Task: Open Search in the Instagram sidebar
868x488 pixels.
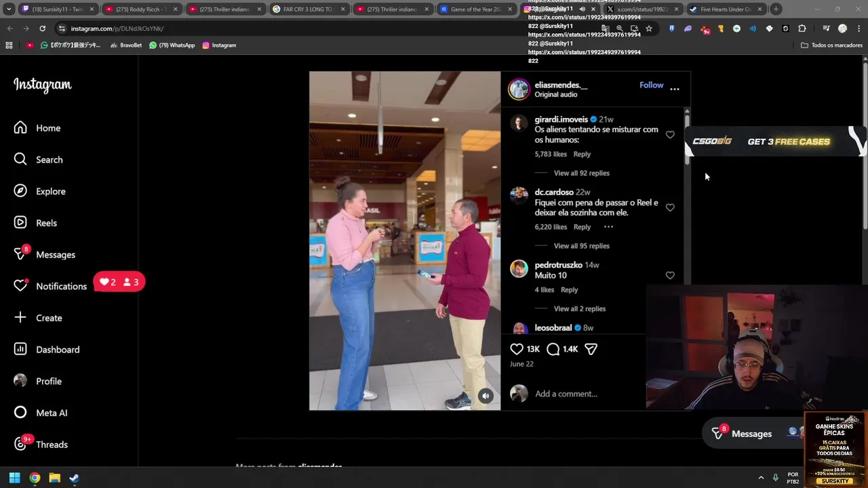Action: pos(39,159)
